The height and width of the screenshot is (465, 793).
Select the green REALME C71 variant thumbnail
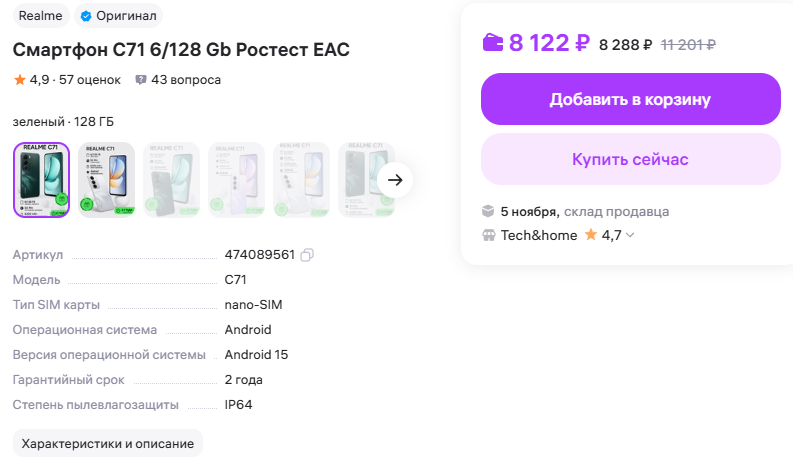[x=41, y=180]
